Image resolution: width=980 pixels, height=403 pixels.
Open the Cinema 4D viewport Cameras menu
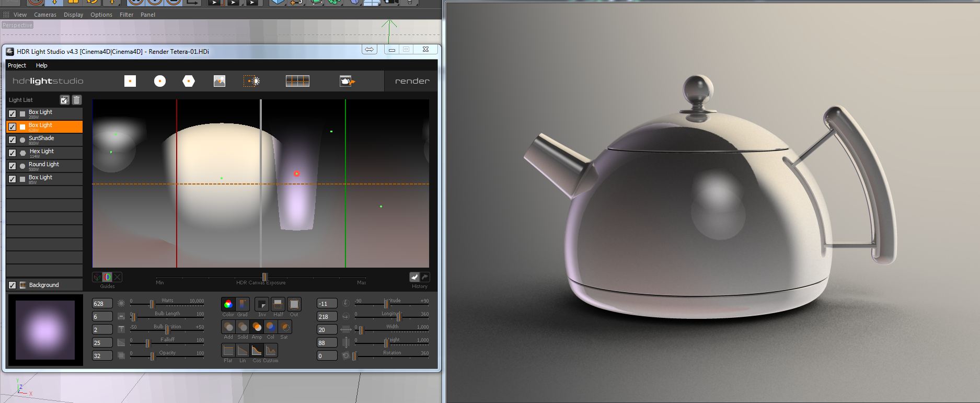pyautogui.click(x=45, y=15)
